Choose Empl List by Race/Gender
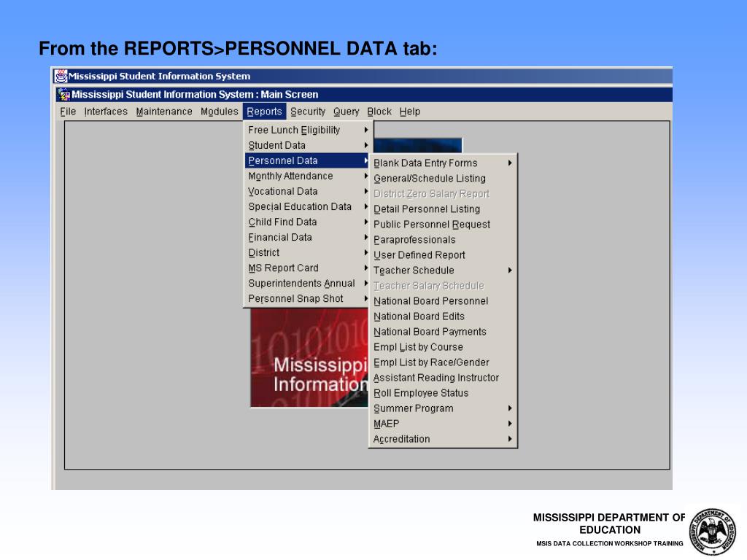Screen dimensions: 747x560 point(443,362)
